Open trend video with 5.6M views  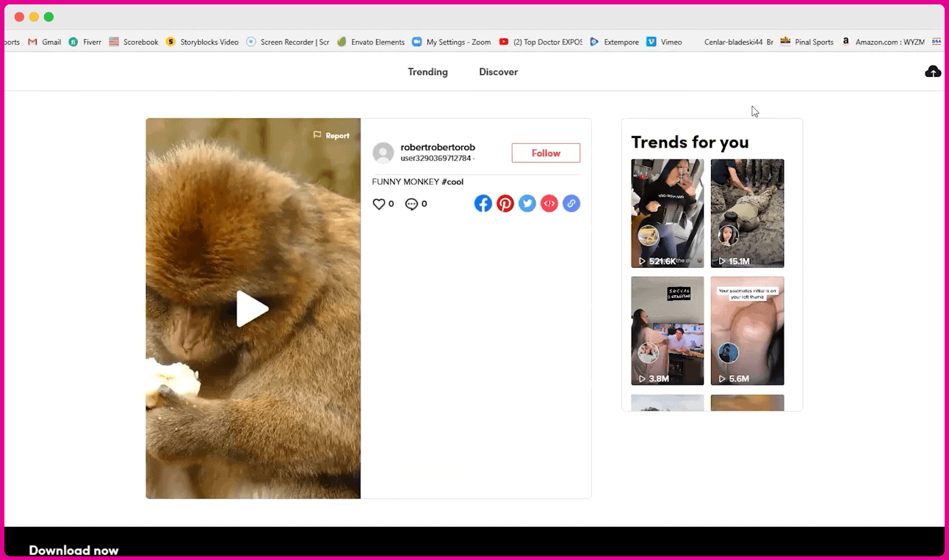click(x=747, y=330)
